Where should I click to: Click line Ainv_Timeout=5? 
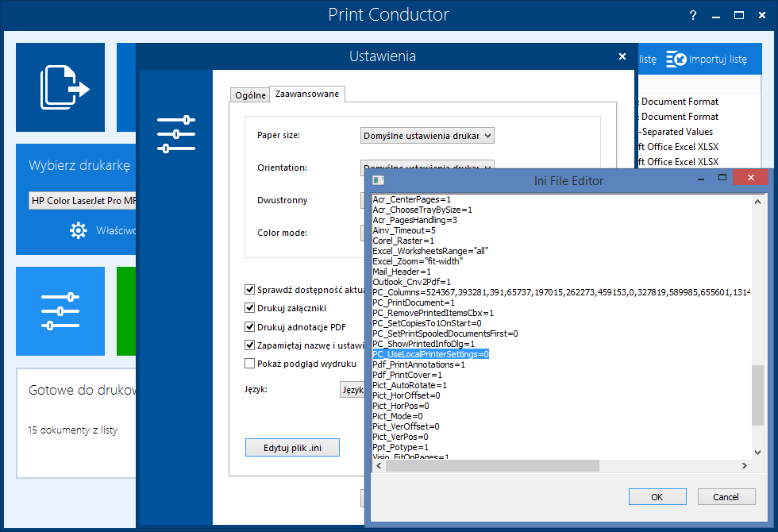[x=404, y=230]
